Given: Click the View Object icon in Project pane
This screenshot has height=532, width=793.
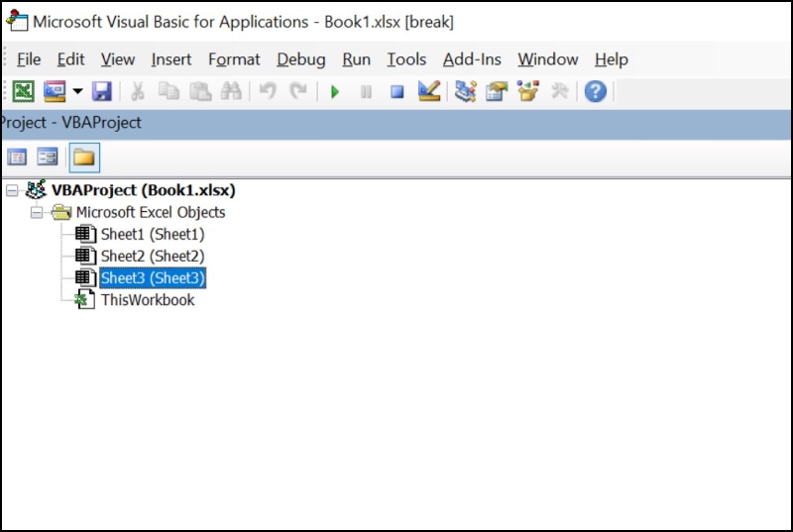Looking at the screenshot, I should (48, 158).
